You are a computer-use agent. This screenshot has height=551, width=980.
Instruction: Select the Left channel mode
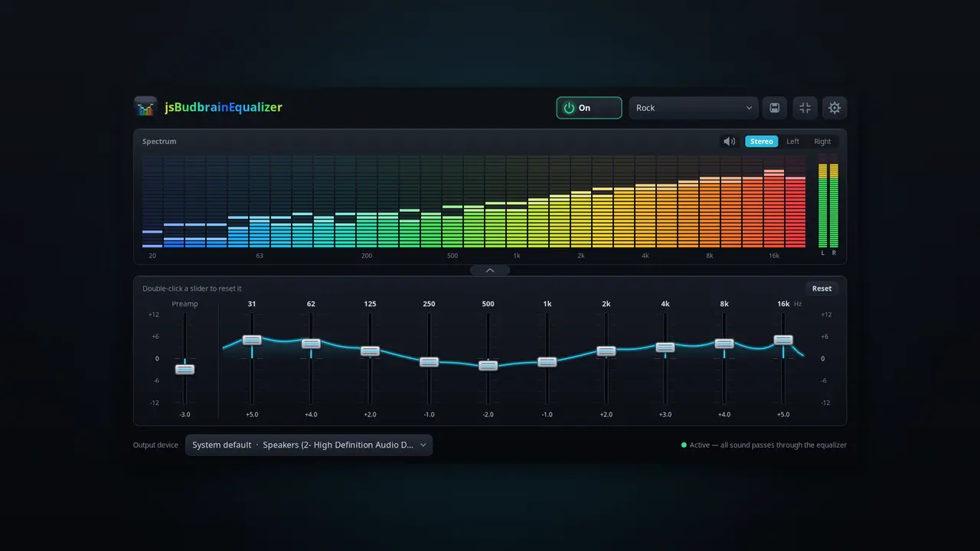pyautogui.click(x=793, y=142)
